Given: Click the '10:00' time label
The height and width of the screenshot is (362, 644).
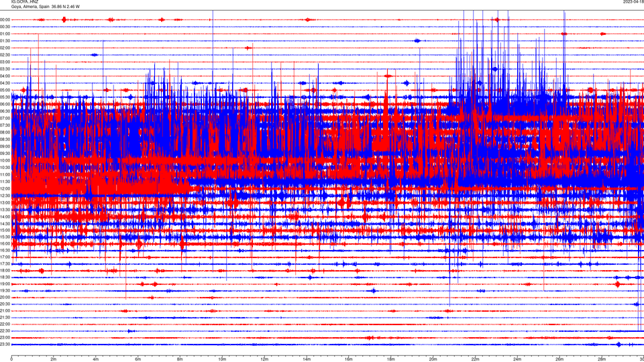Looking at the screenshot, I should pos(5,160).
